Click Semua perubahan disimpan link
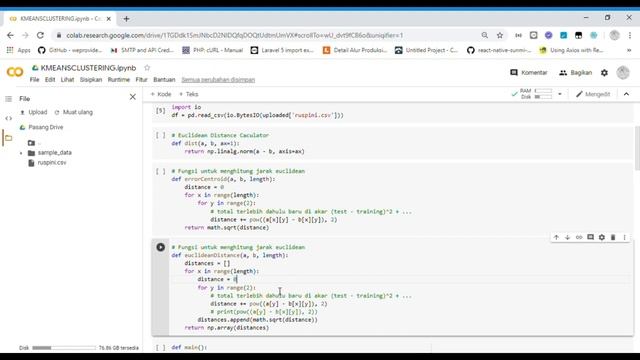Viewport: 640px width, 360px height. (x=218, y=80)
